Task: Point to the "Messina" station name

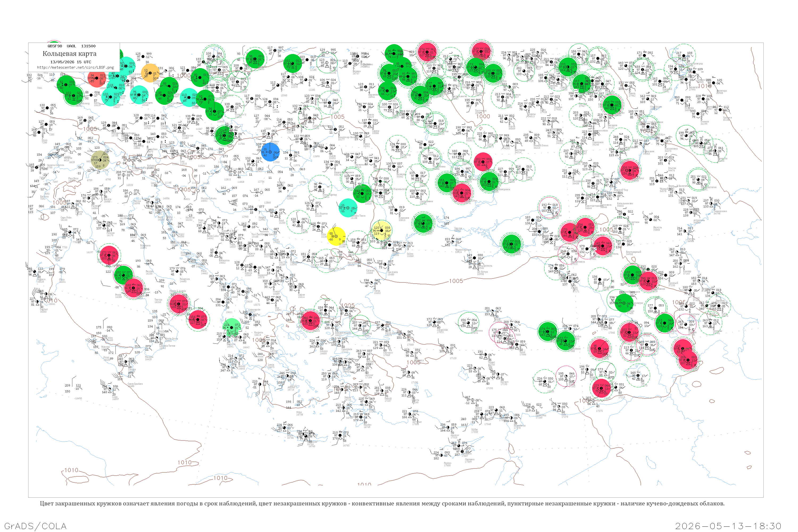Action: pos(149,357)
